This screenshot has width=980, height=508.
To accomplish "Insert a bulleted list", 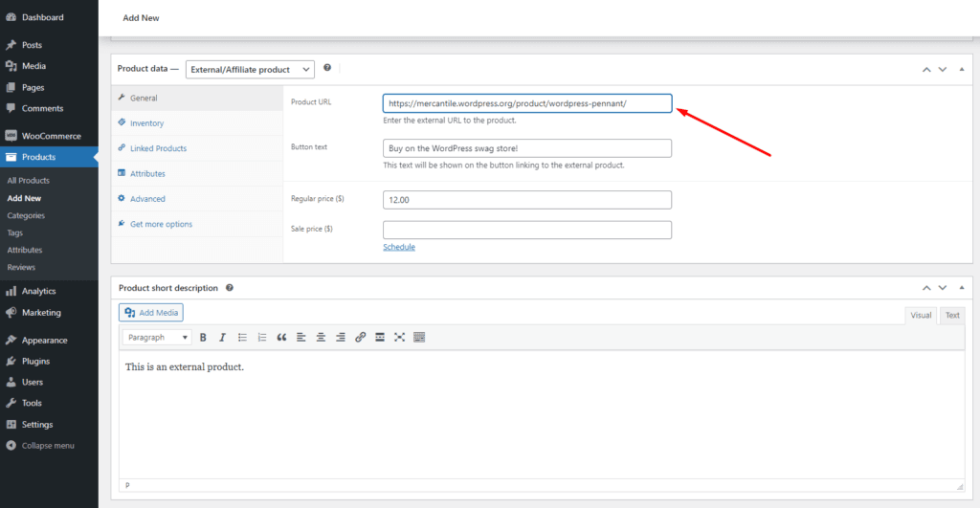I will [242, 338].
